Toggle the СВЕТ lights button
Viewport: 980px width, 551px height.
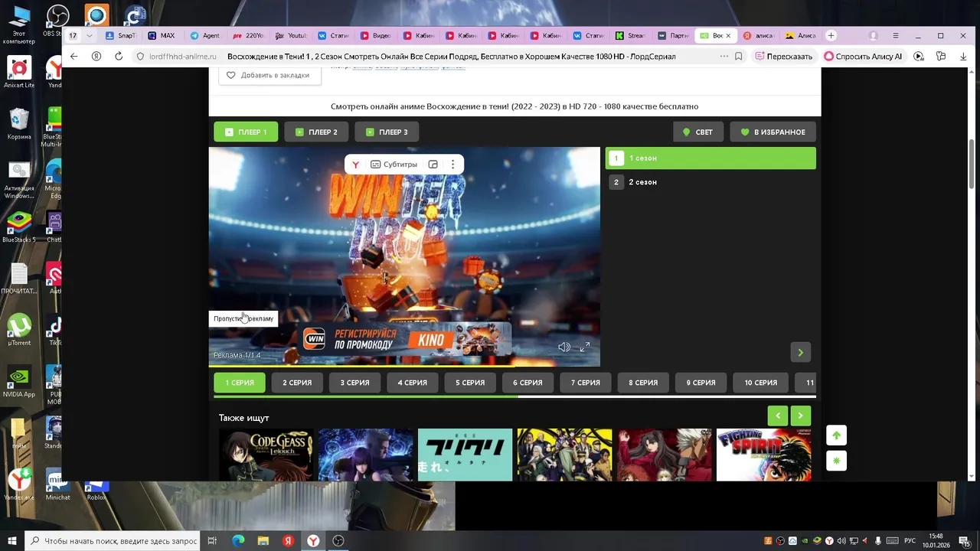click(697, 132)
